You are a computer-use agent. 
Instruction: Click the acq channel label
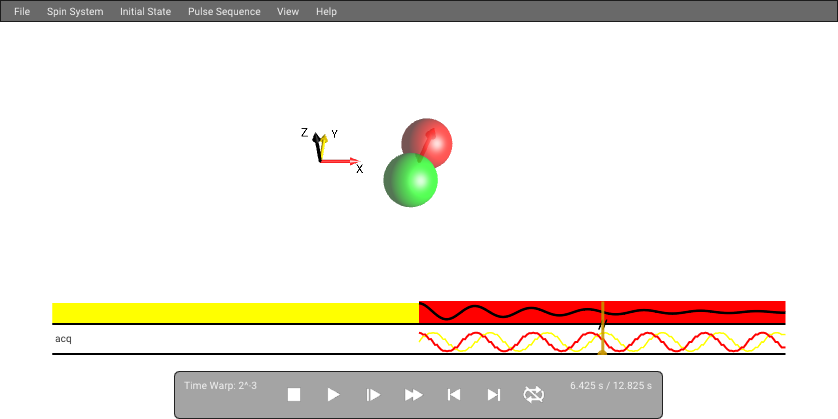pyautogui.click(x=63, y=339)
